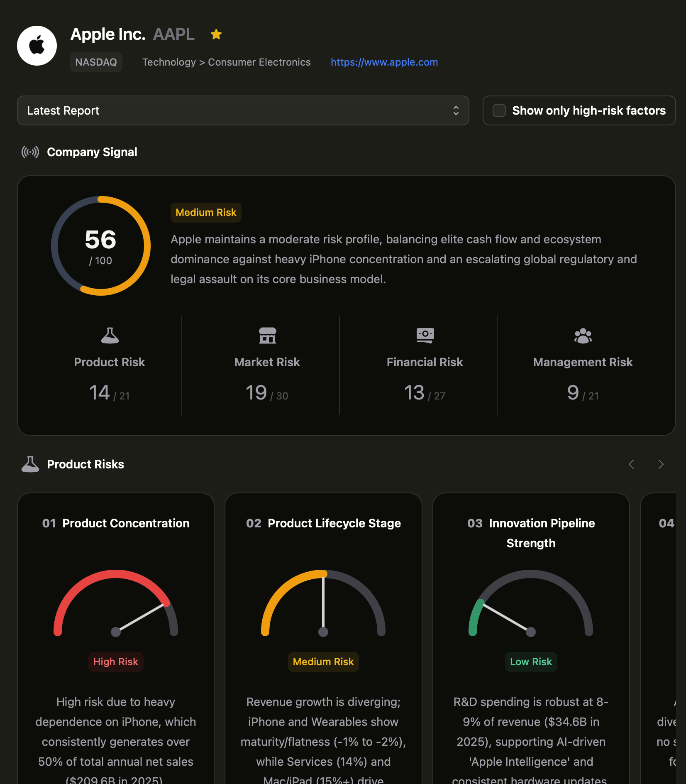Enable Show only high-risk factors checkbox
This screenshot has width=686, height=784.
pyautogui.click(x=499, y=110)
